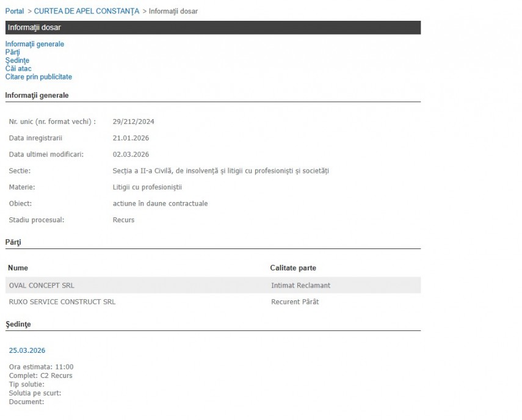Click the last modified date 02.03.2026
The image size is (522, 420).
coord(131,154)
